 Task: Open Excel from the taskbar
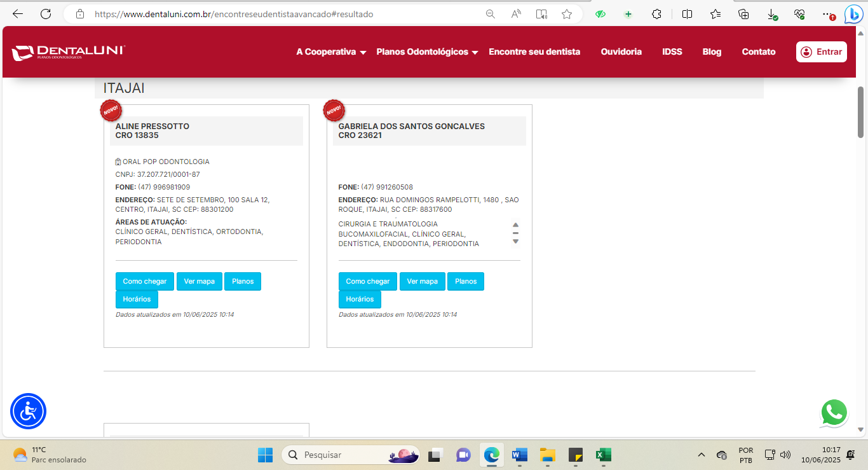(x=603, y=455)
